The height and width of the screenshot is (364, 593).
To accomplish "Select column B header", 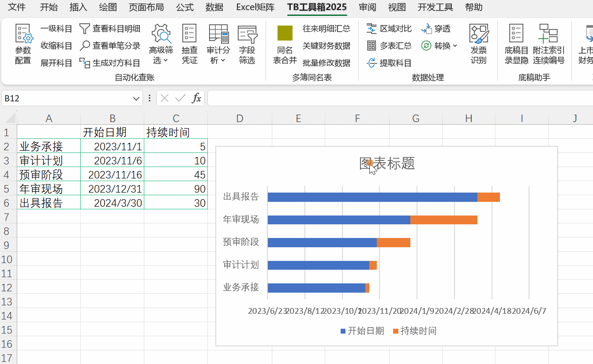I will pos(113,118).
